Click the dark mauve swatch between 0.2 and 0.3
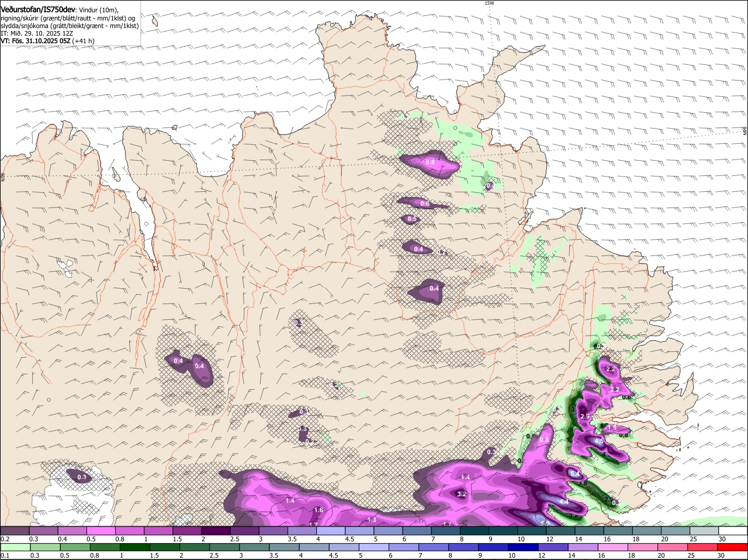 (x=15, y=530)
